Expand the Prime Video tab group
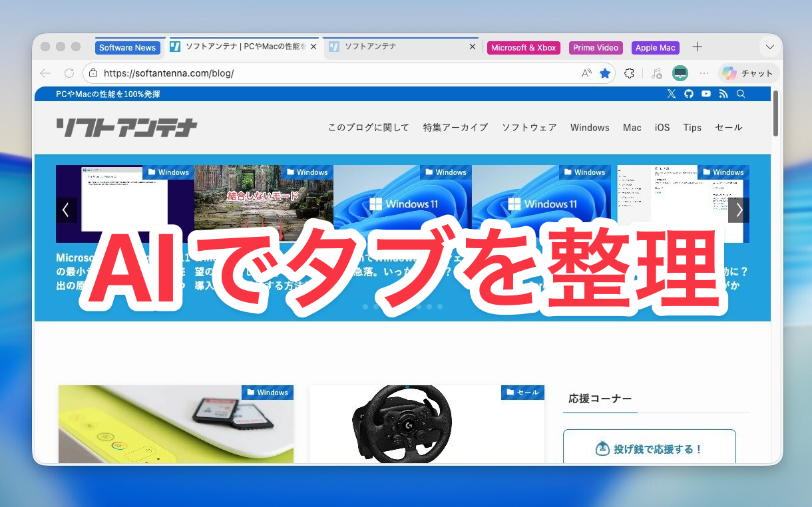 (596, 48)
